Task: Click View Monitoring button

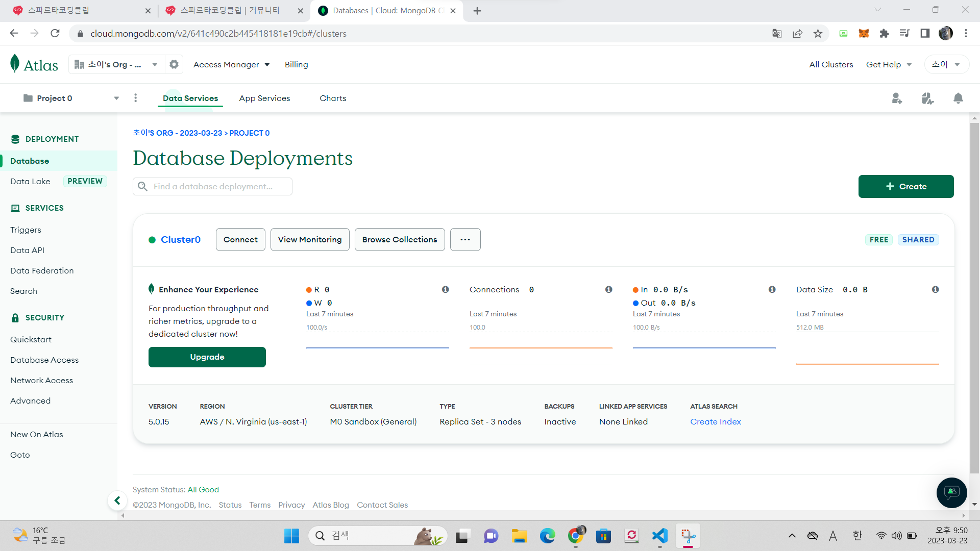Action: tap(310, 239)
